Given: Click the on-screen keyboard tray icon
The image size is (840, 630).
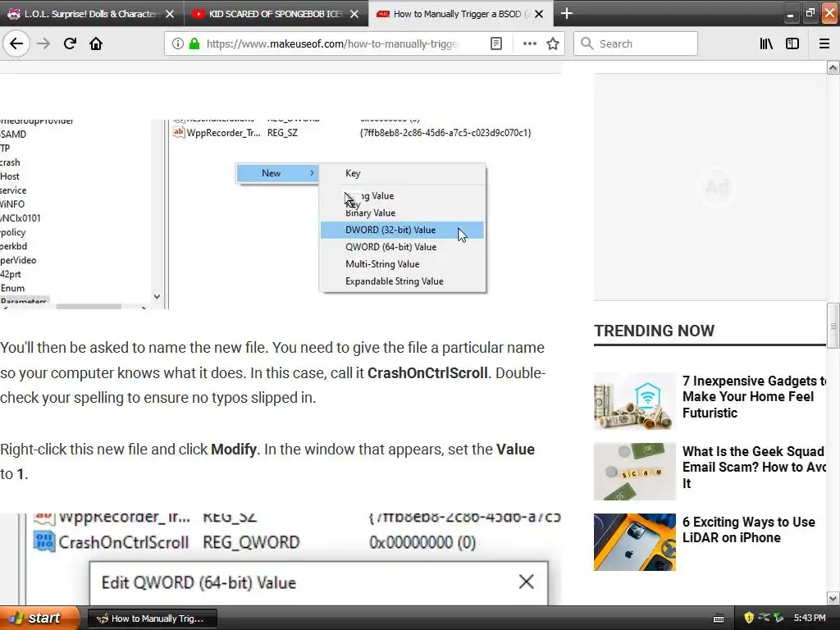Looking at the screenshot, I should (x=719, y=619).
